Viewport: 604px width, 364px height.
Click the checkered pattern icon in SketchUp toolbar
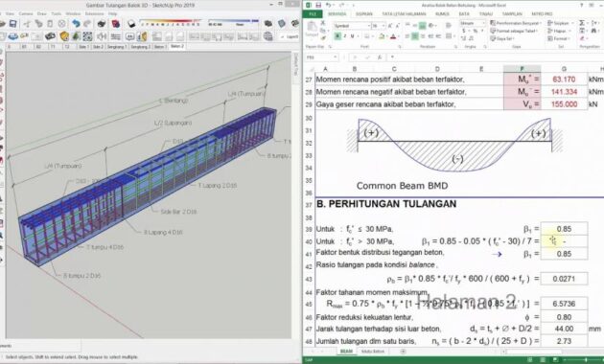pos(88,36)
